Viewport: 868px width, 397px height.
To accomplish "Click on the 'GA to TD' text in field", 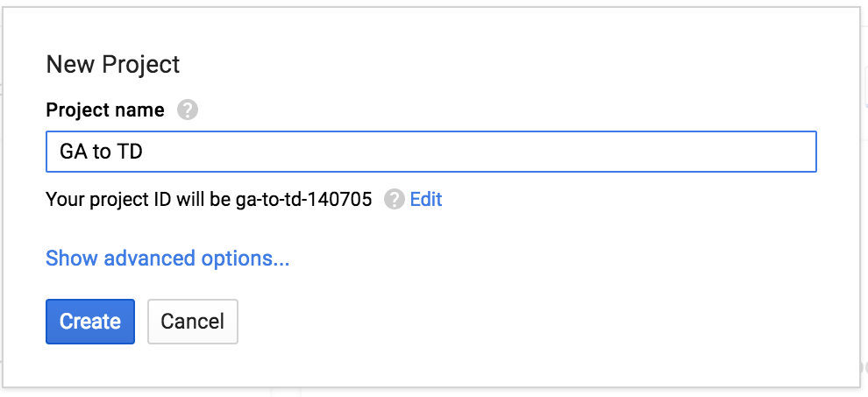I will tap(101, 152).
